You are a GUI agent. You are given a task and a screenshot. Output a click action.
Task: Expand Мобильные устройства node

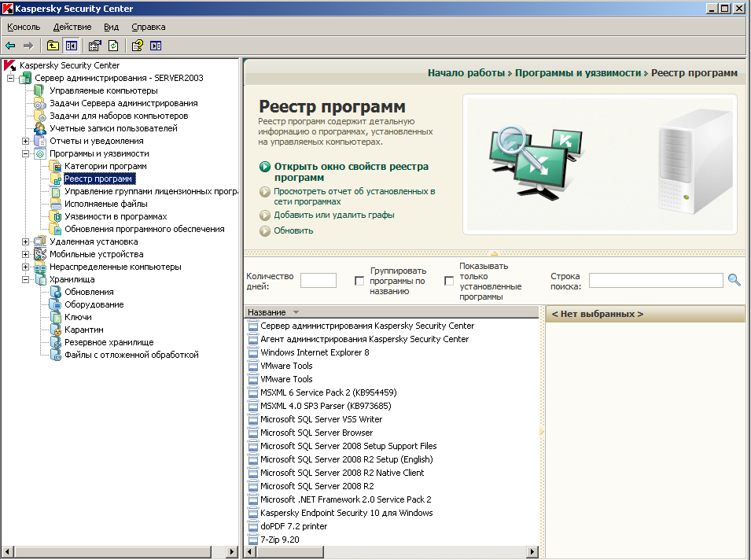(25, 254)
